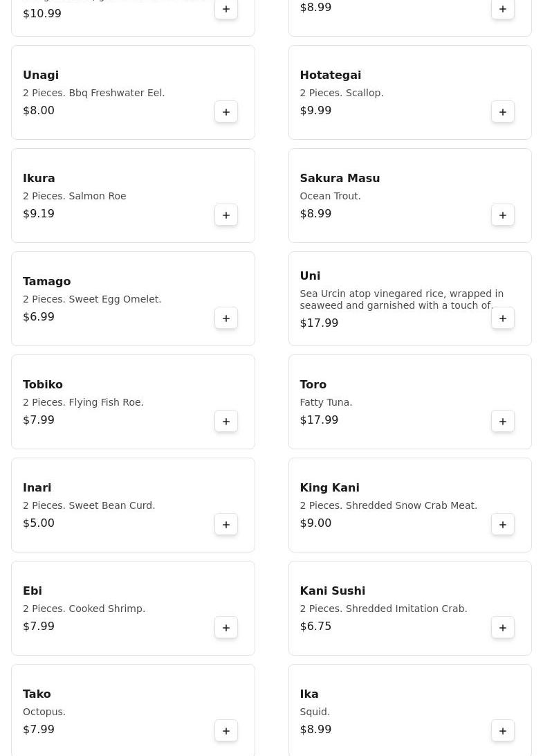Screen dimensions: 543x756
Task: Add Ebi cooked shrimp
Action: pos(226,628)
